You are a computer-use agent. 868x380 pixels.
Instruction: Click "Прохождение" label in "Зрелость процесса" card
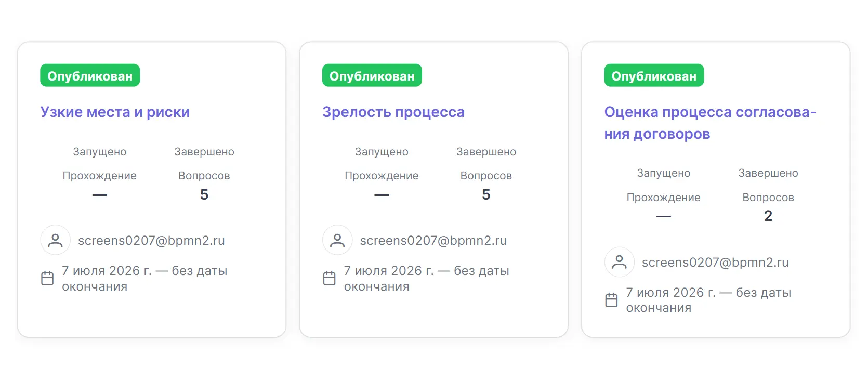[382, 176]
